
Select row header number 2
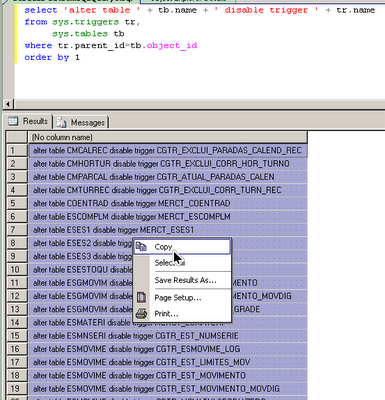click(17, 164)
